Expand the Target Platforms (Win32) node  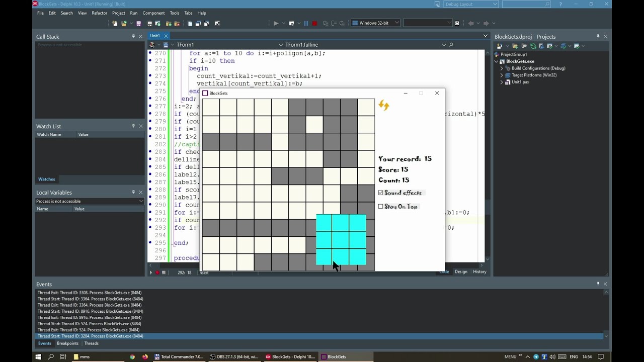(x=502, y=75)
